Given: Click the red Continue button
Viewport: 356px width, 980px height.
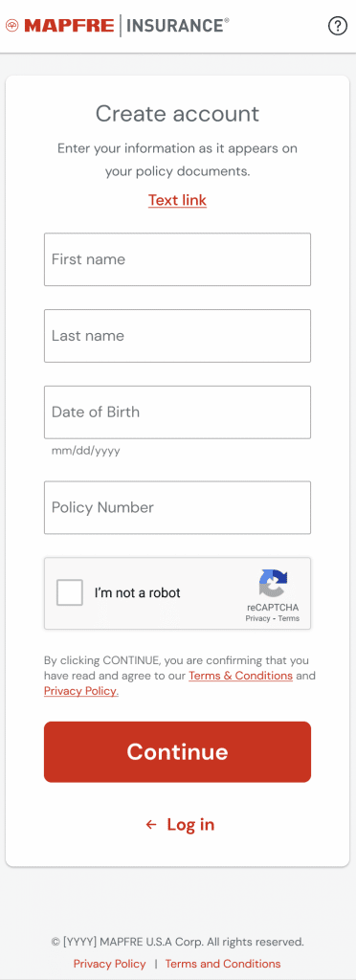Looking at the screenshot, I should coord(177,752).
